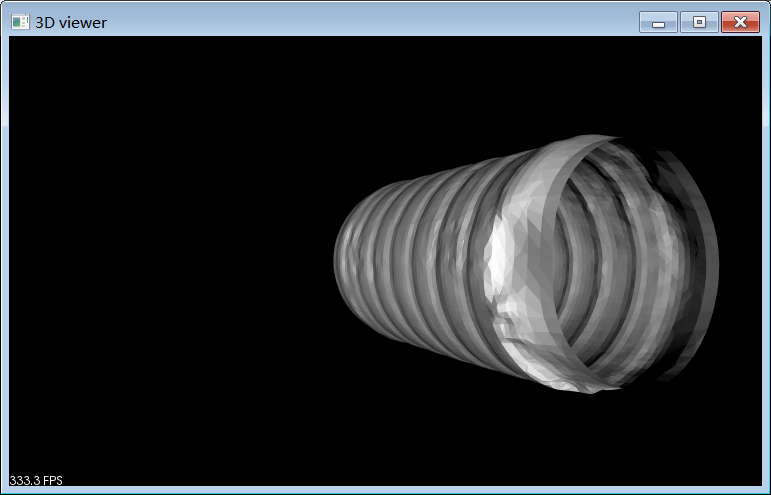Close the 3D viewer window

point(740,22)
